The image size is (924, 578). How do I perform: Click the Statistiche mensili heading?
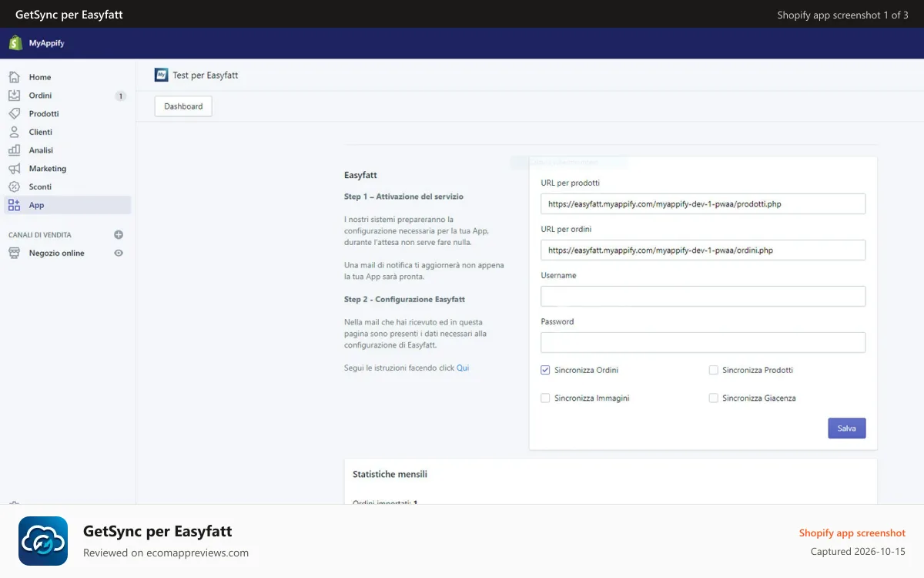(390, 475)
